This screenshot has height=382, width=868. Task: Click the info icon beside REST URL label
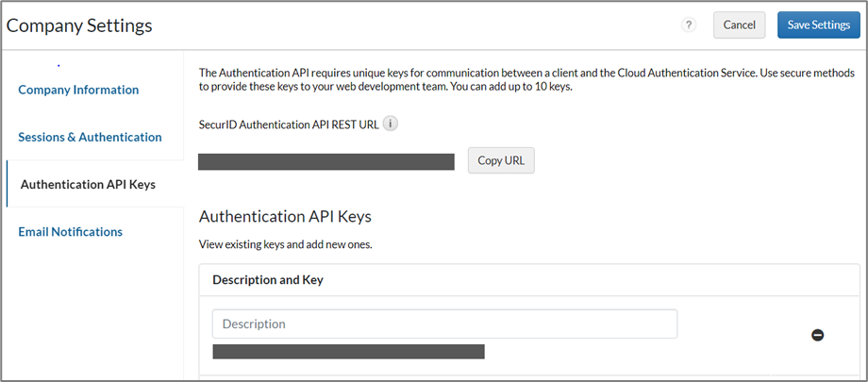coord(391,124)
